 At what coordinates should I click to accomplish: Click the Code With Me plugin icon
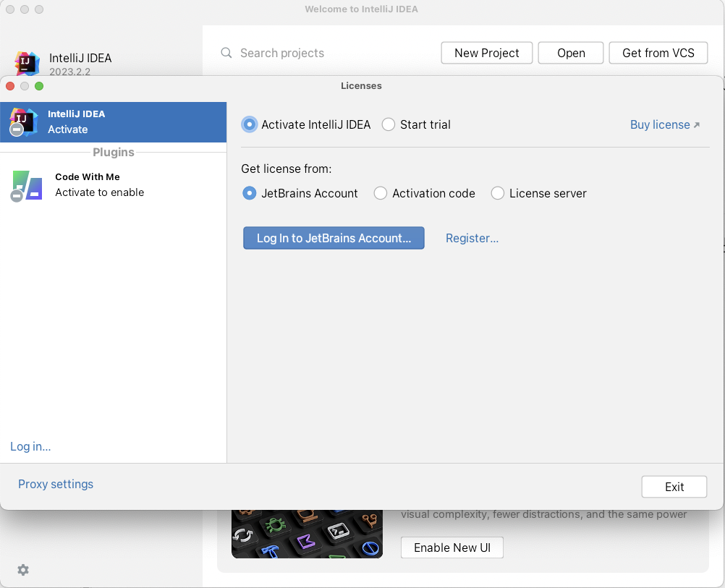click(27, 185)
